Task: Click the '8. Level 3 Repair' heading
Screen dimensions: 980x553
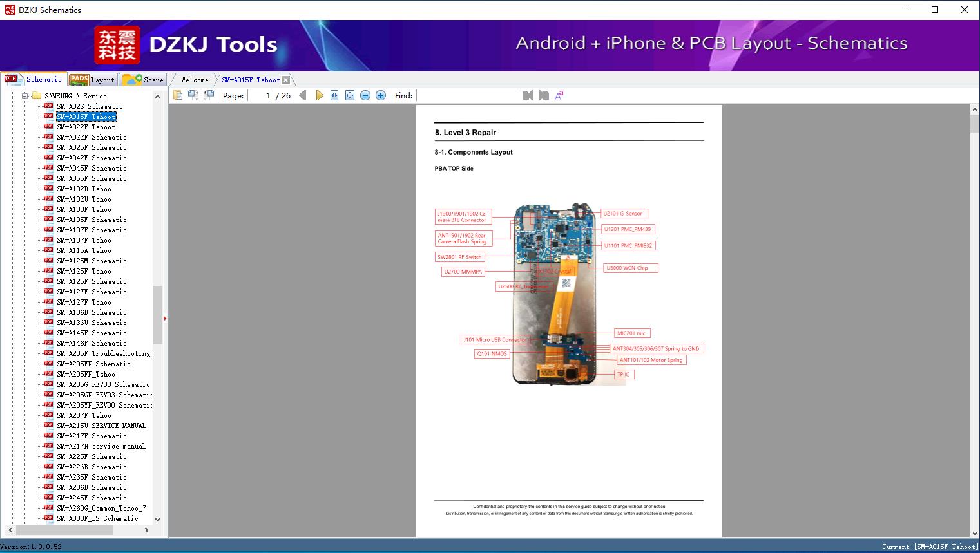Action: pyautogui.click(x=465, y=133)
